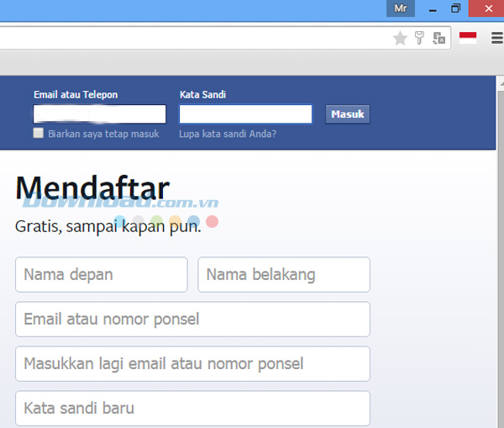Image resolution: width=504 pixels, height=428 pixels.
Task: Click the Email atau Telepon label
Action: tap(76, 95)
